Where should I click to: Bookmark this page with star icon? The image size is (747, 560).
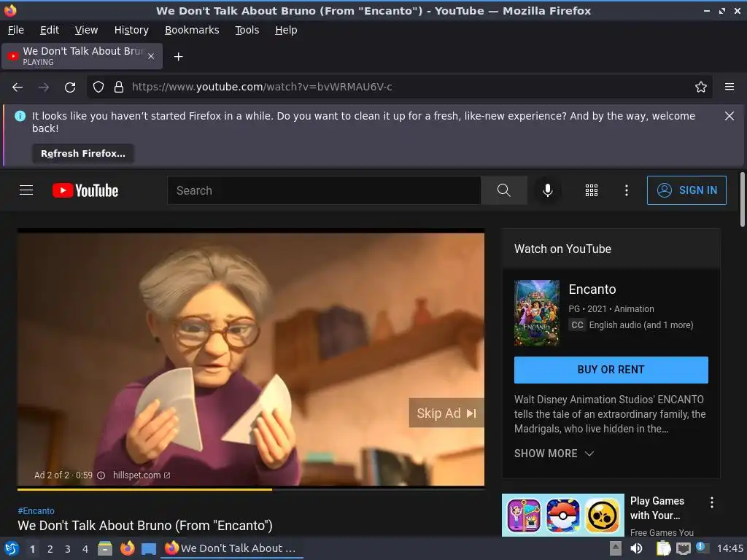pos(700,87)
